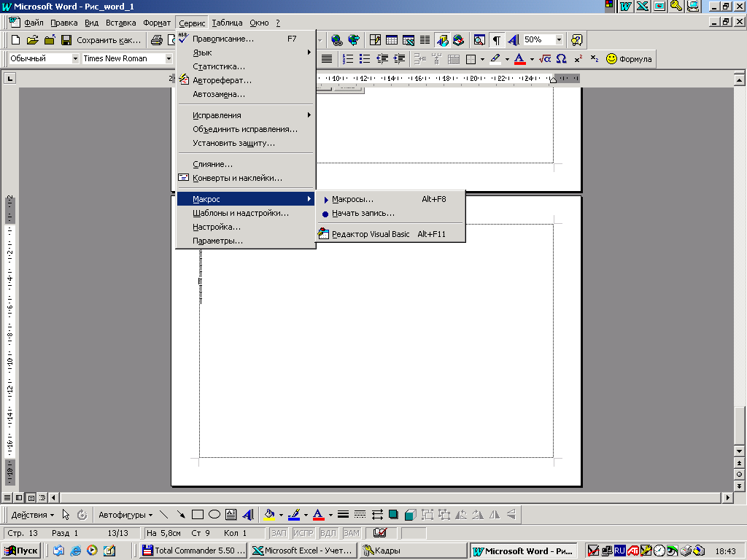Apply red font color in formatting toolbar
Screen dimensions: 747x560
coord(519,58)
